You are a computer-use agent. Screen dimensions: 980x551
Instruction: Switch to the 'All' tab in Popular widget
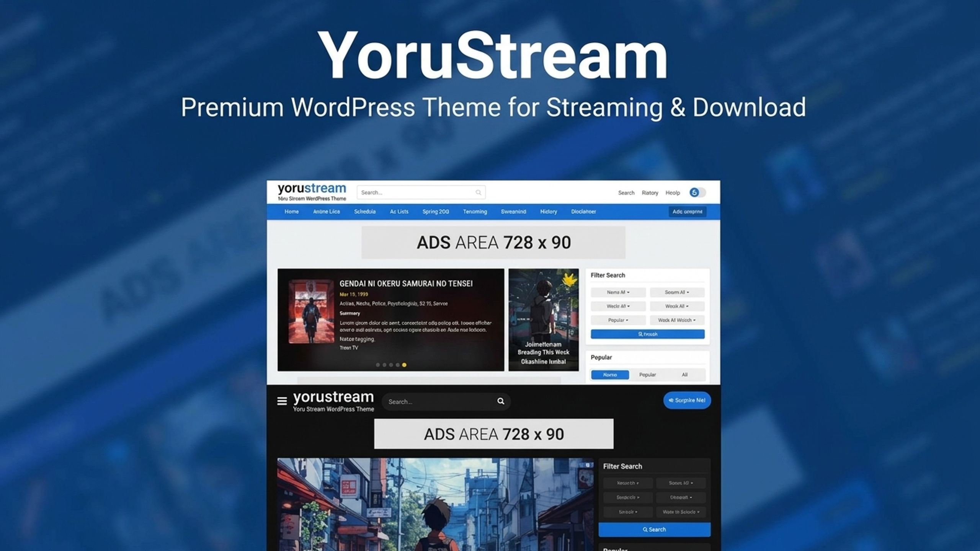[684, 375]
